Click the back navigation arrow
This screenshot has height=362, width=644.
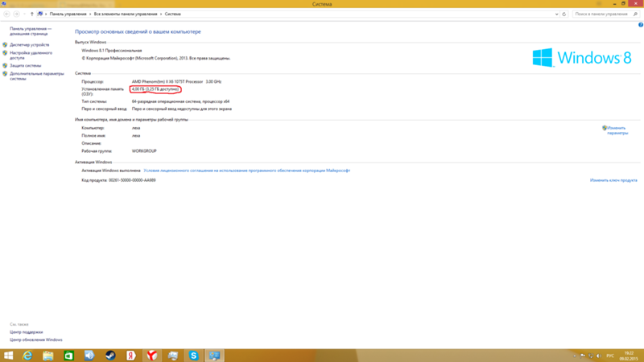tap(6, 14)
